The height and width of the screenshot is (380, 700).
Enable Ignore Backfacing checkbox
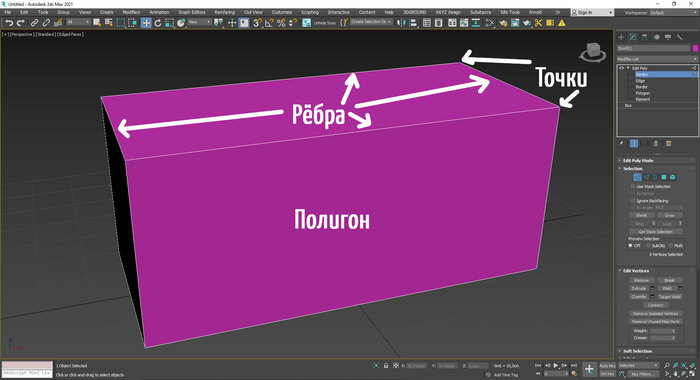tap(633, 200)
